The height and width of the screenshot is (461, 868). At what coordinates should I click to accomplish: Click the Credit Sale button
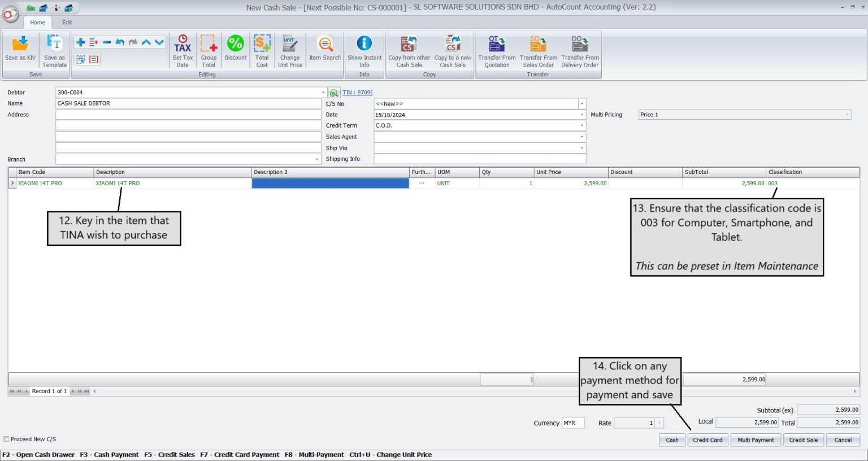click(x=803, y=440)
